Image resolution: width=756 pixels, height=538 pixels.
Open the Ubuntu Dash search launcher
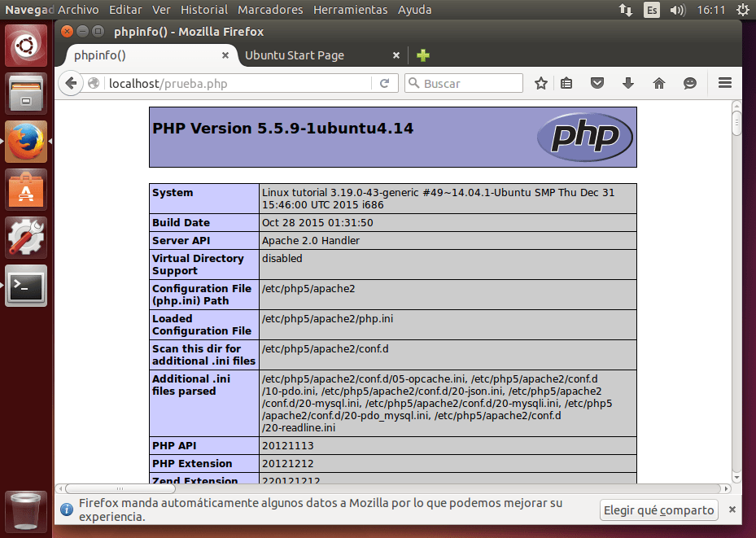pos(26,46)
